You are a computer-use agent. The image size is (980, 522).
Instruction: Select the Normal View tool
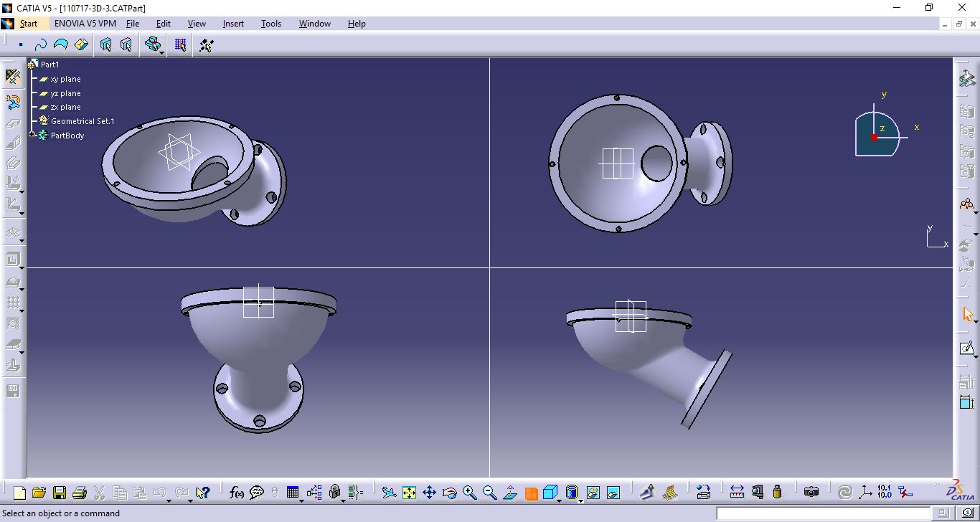coord(509,493)
